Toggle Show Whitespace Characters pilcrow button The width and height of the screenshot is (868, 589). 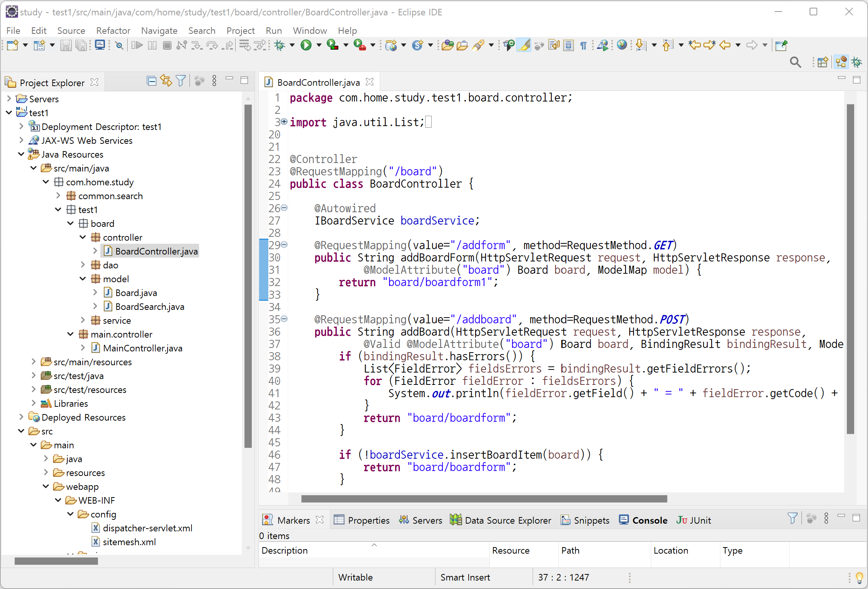(x=583, y=45)
